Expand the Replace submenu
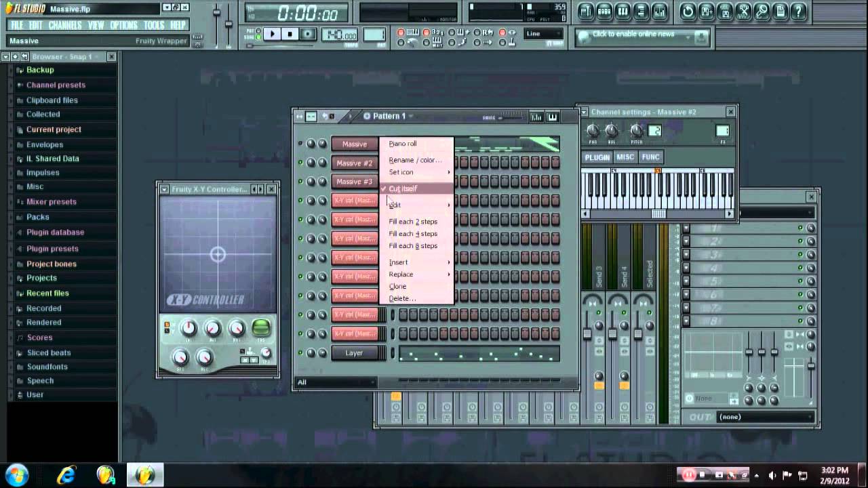Image resolution: width=868 pixels, height=488 pixels. (x=416, y=274)
